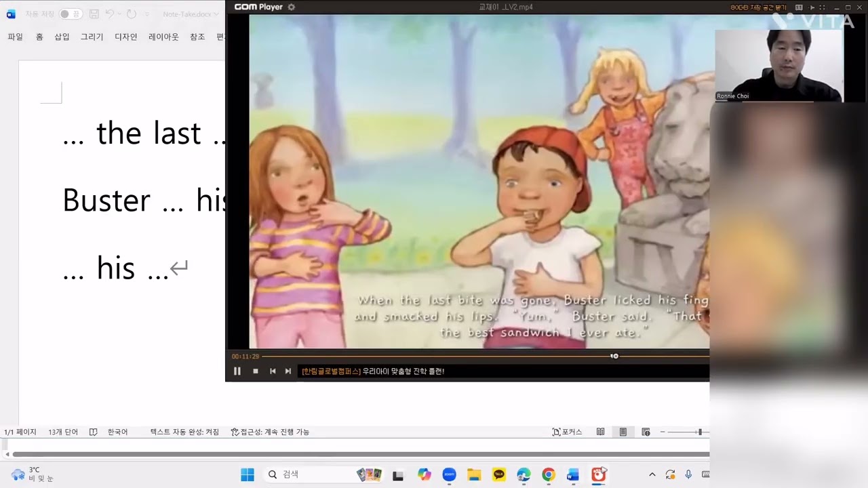
Task: Move the GOM Player seek bar handle
Action: pos(614,356)
